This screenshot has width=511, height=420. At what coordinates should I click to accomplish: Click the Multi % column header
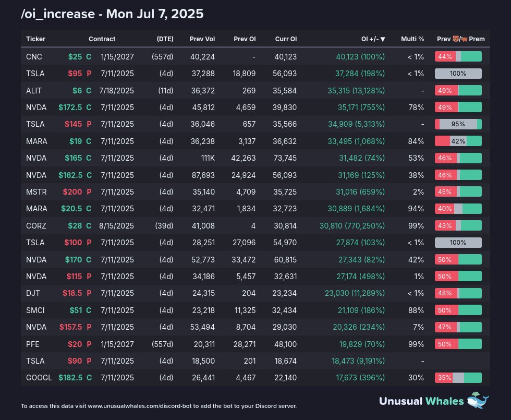(412, 39)
